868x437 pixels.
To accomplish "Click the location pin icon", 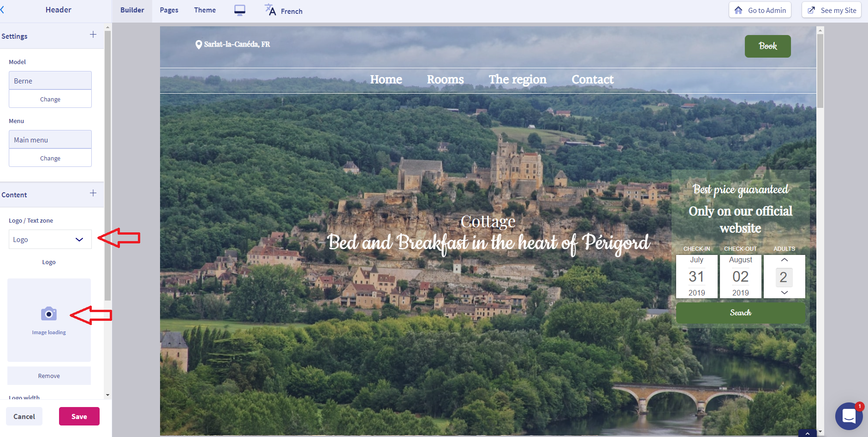I will click(199, 45).
